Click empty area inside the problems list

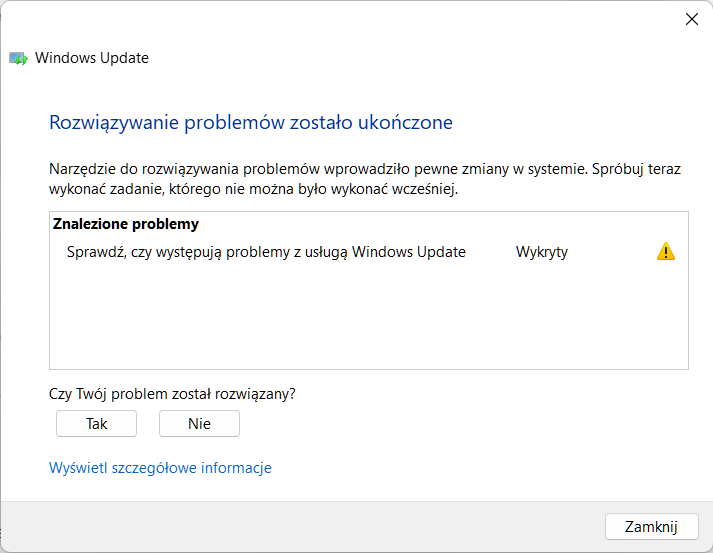click(369, 318)
